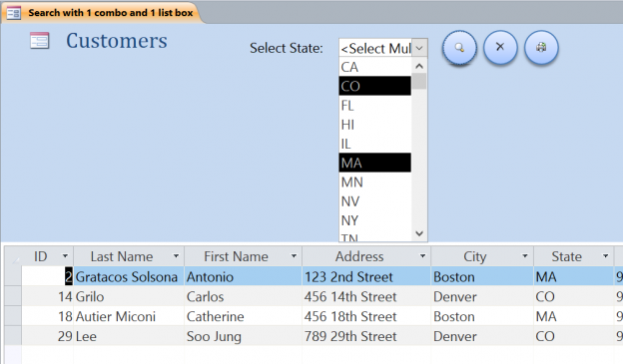Click the form icon in tab header
Viewport: 623px width, 364px height.
click(x=14, y=13)
